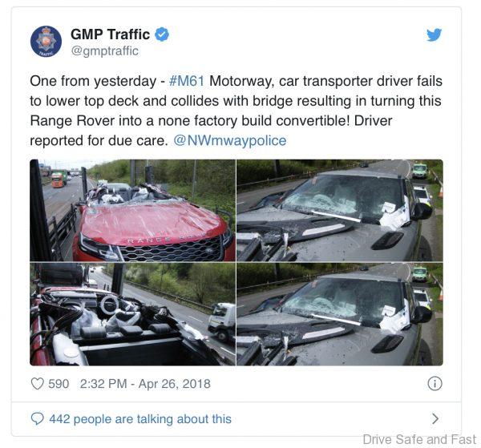Like the tweet via heart icon

tap(38, 384)
